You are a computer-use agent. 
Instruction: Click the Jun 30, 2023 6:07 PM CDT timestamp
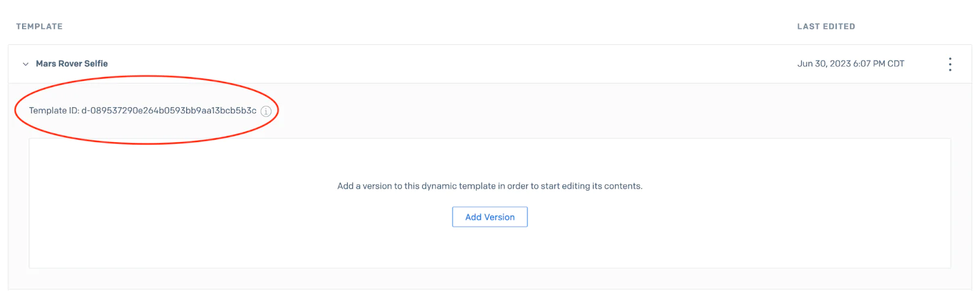(x=851, y=64)
